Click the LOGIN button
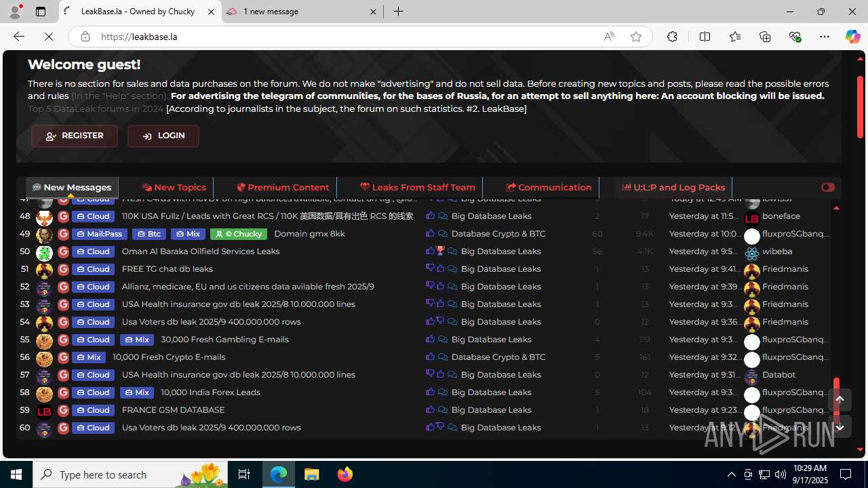The width and height of the screenshot is (868, 488). click(163, 136)
